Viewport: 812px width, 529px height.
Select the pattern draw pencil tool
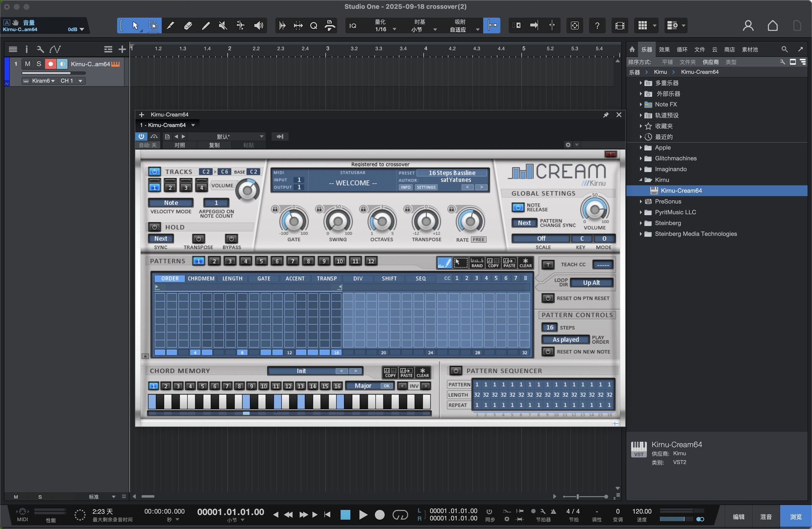pos(444,263)
